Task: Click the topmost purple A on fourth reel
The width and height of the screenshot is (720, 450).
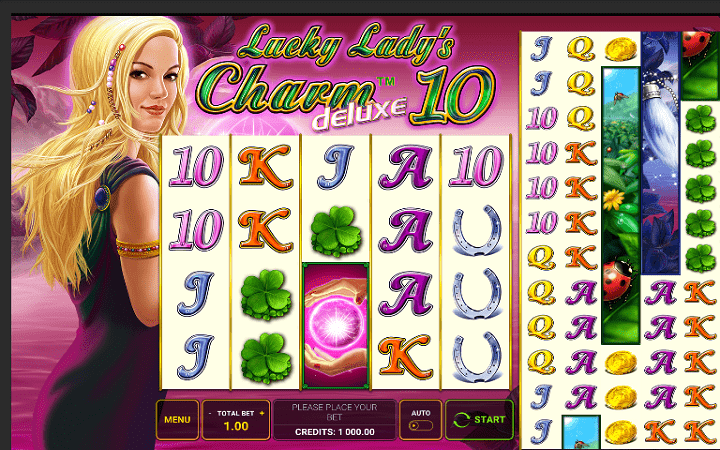Action: (405, 168)
